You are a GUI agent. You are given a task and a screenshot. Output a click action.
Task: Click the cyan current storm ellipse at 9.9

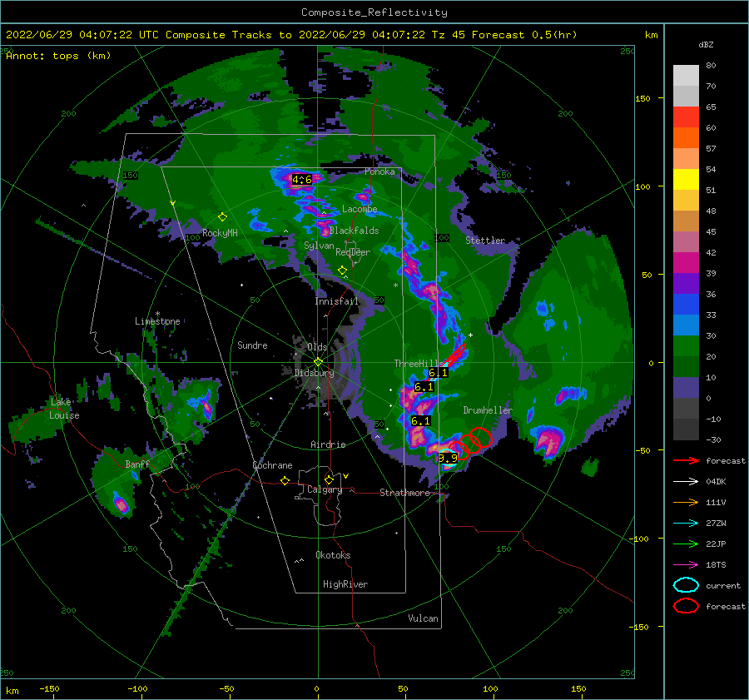448,459
